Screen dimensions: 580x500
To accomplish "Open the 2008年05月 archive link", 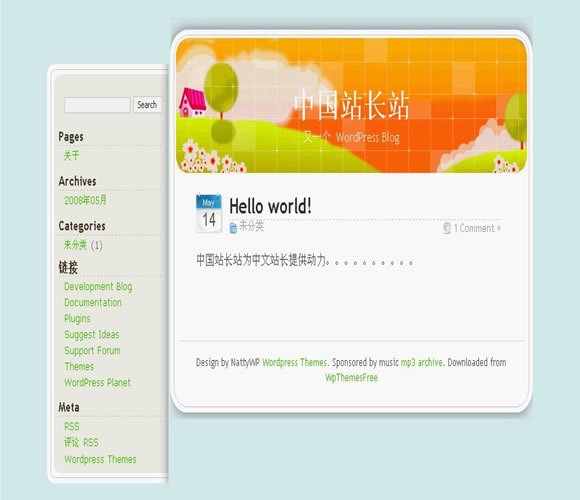I will [85, 200].
